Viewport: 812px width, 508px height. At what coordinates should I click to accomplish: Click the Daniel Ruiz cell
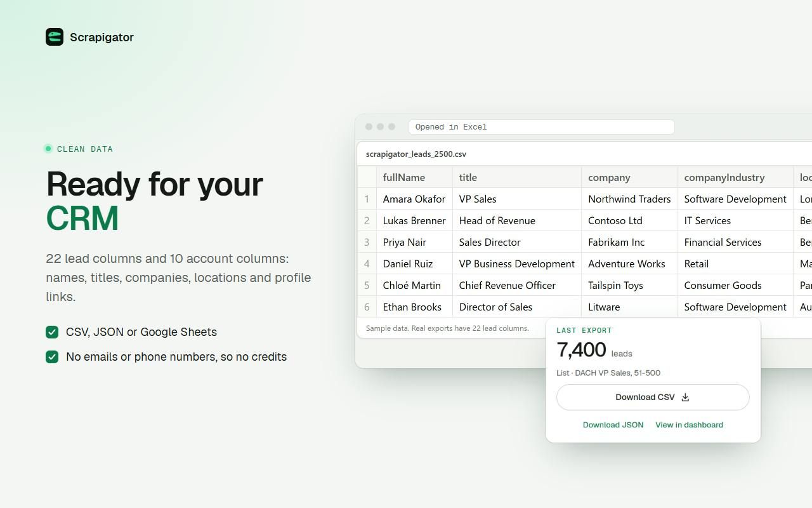coord(414,264)
